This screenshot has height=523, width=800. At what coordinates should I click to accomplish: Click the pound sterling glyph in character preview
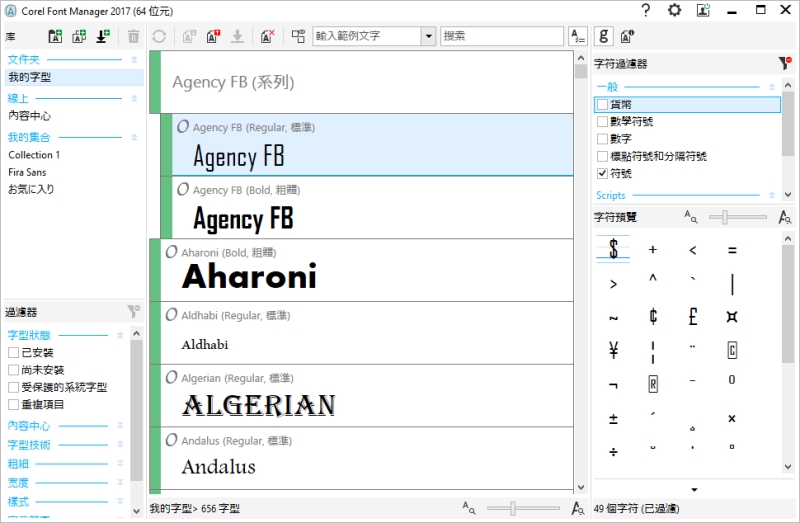pos(692,316)
